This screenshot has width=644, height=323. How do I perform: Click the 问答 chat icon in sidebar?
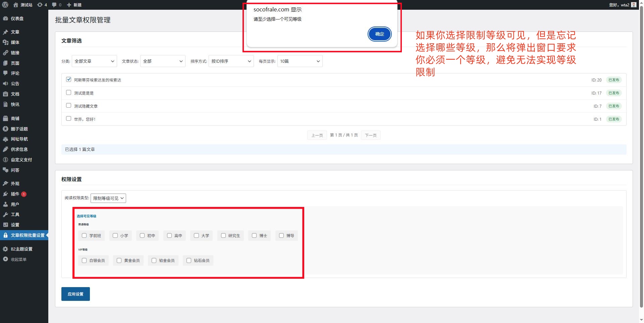tap(5, 170)
